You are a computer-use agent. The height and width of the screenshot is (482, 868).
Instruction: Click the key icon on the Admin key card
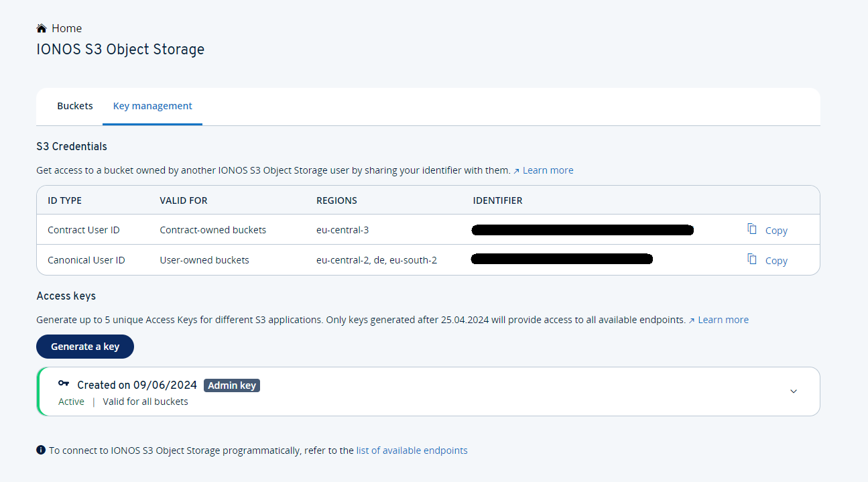64,383
